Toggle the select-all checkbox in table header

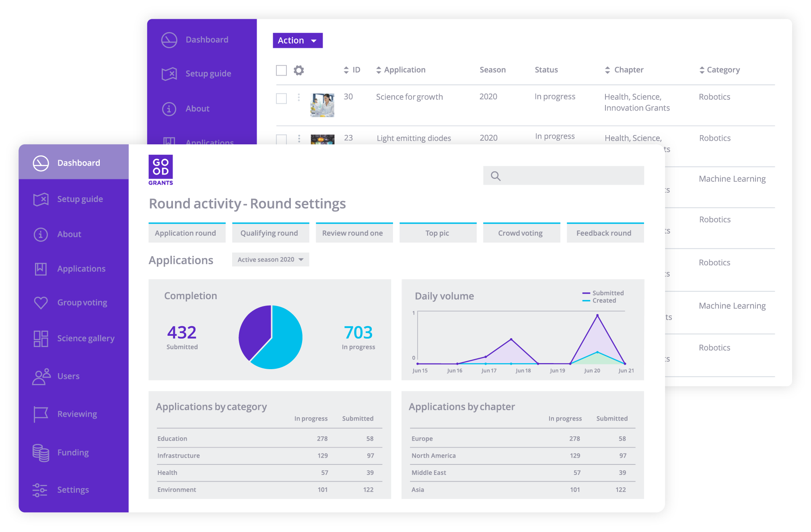[281, 70]
